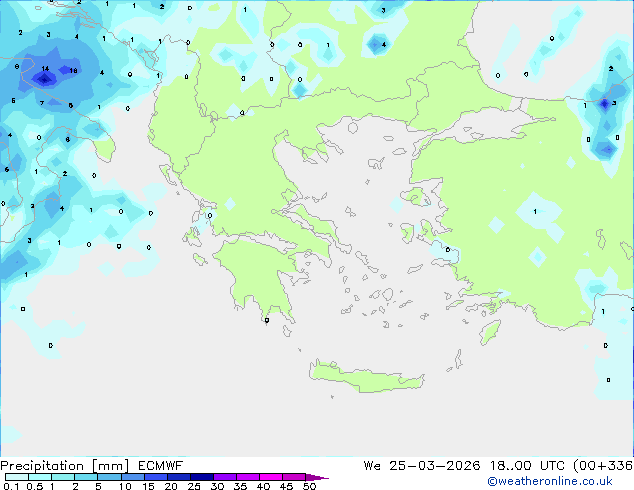Click the island of Rhodes on the map
Viewport: 634px width, 490px height.
tap(490, 332)
